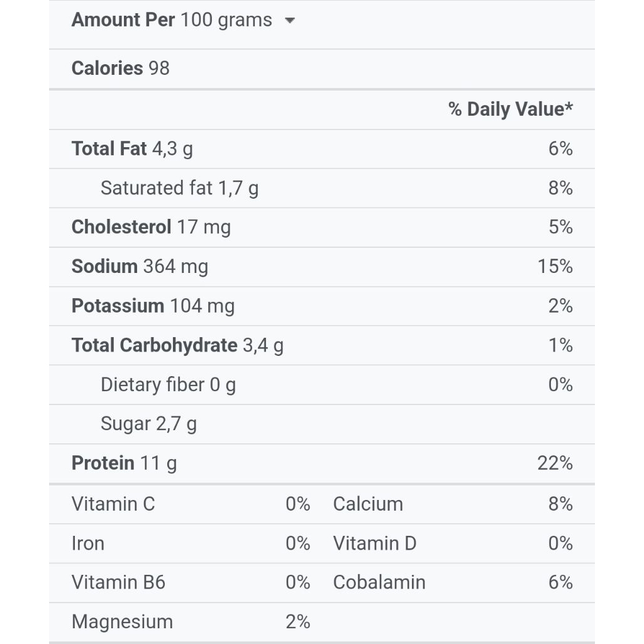This screenshot has height=644, width=644.
Task: Select the 'Dietary fiber 0 g' row
Action: click(x=168, y=385)
